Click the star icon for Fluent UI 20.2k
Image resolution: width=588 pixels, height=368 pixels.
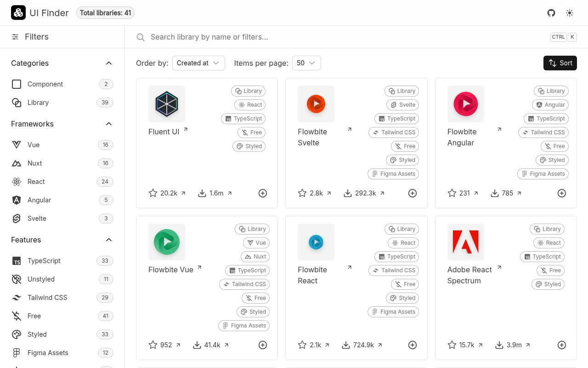153,193
